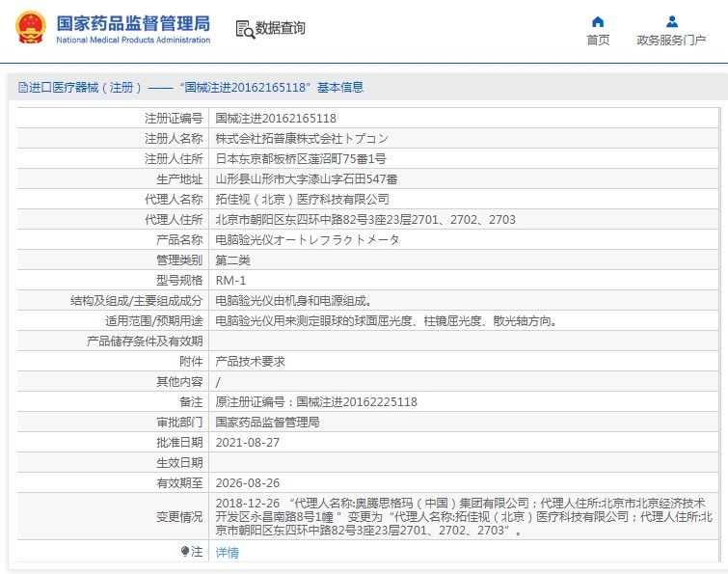
Task: Click the national emblem logo
Action: pos(29,29)
